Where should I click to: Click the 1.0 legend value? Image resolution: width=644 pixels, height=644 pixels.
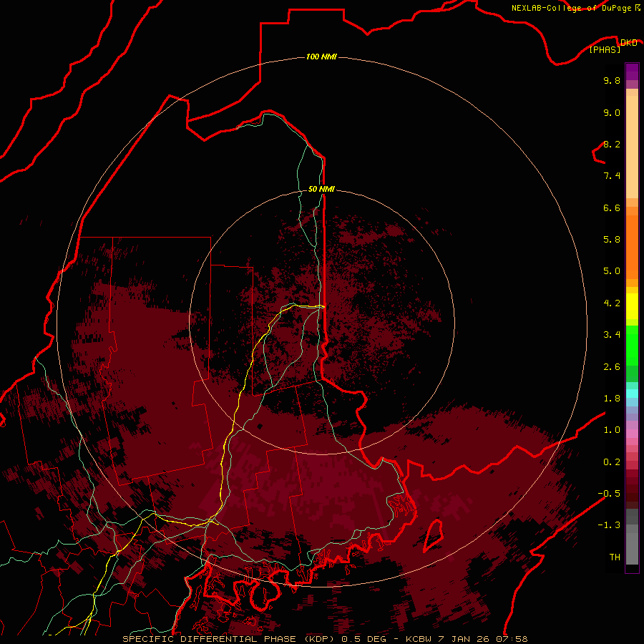click(612, 430)
